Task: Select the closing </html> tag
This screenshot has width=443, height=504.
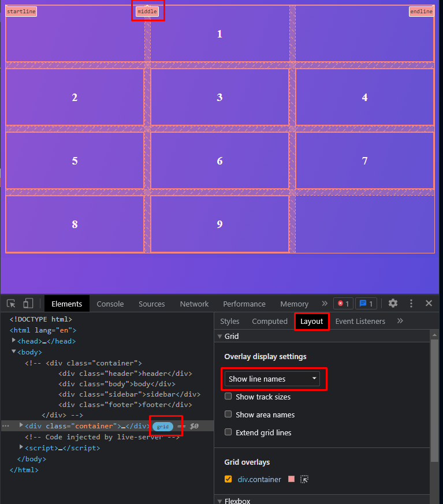Action: pyautogui.click(x=24, y=470)
